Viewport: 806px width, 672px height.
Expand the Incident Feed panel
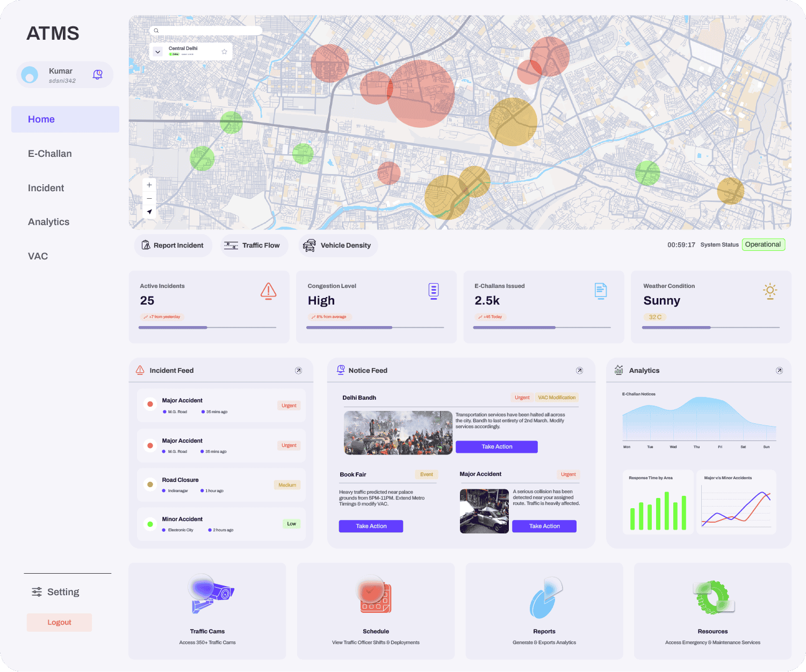click(x=298, y=371)
